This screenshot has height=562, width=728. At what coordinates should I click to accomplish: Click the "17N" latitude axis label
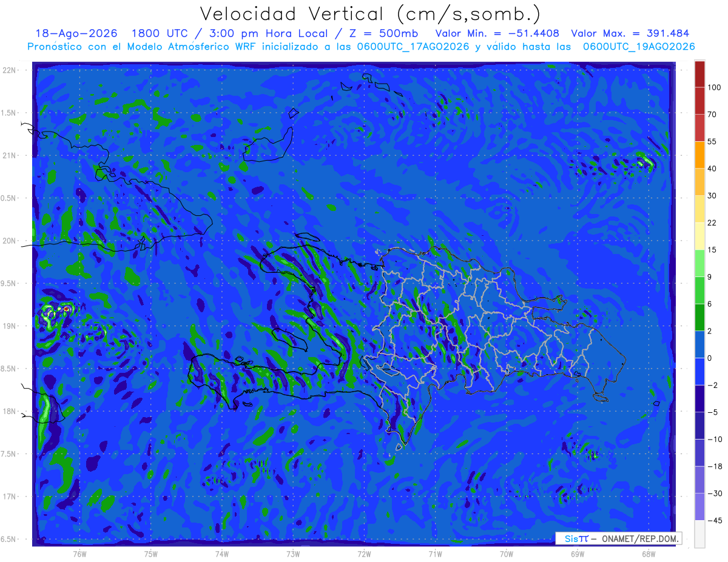[10, 497]
